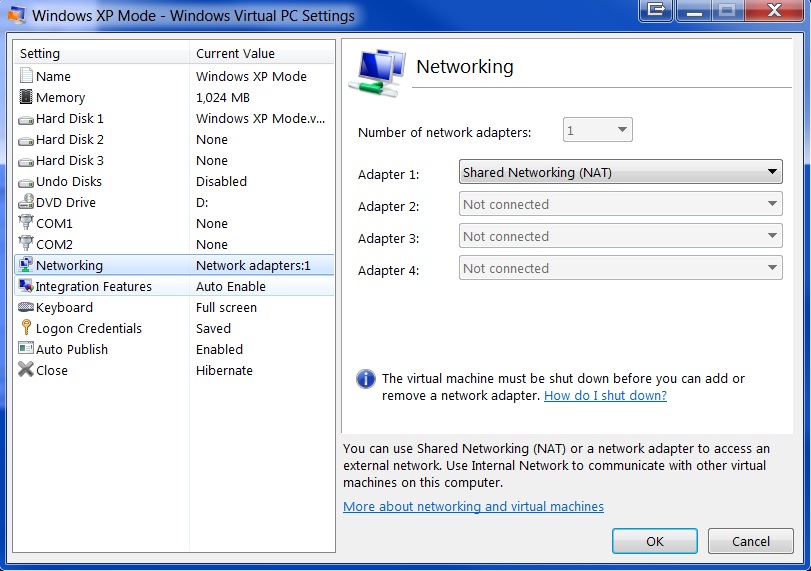Click the COM1 serial port icon

click(26, 222)
